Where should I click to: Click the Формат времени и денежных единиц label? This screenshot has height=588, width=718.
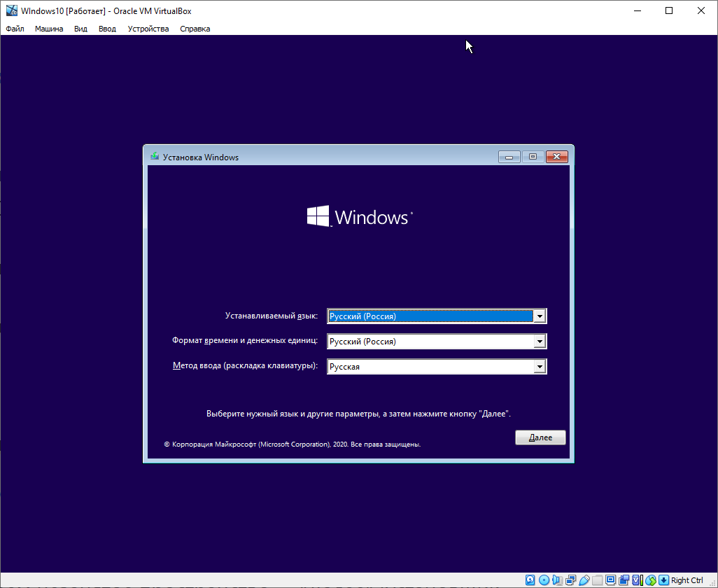coord(245,340)
